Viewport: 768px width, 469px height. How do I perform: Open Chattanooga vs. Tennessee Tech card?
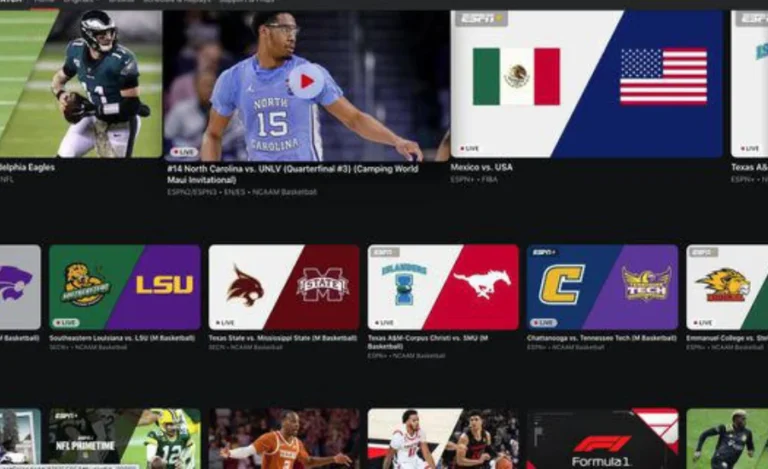click(x=602, y=287)
